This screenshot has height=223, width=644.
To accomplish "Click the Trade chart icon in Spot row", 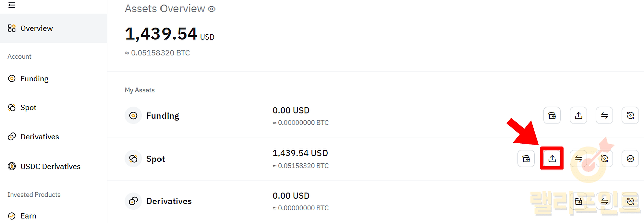I will 630,159.
